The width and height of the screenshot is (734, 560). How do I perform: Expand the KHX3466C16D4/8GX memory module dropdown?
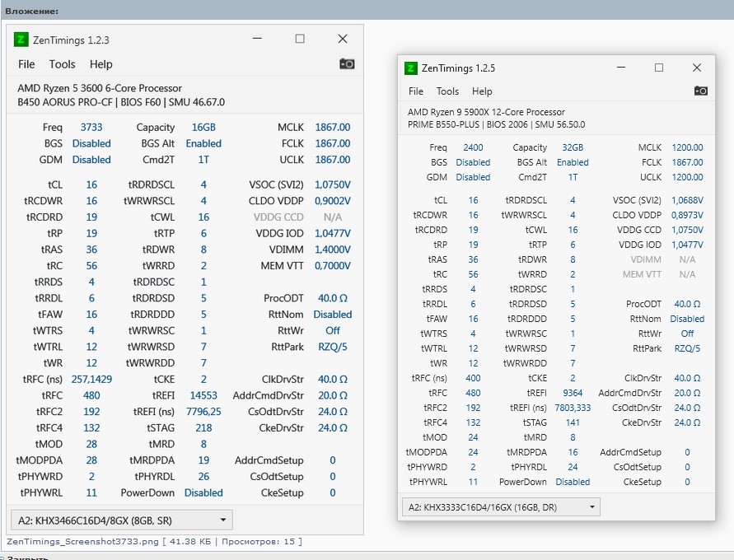pos(122,520)
